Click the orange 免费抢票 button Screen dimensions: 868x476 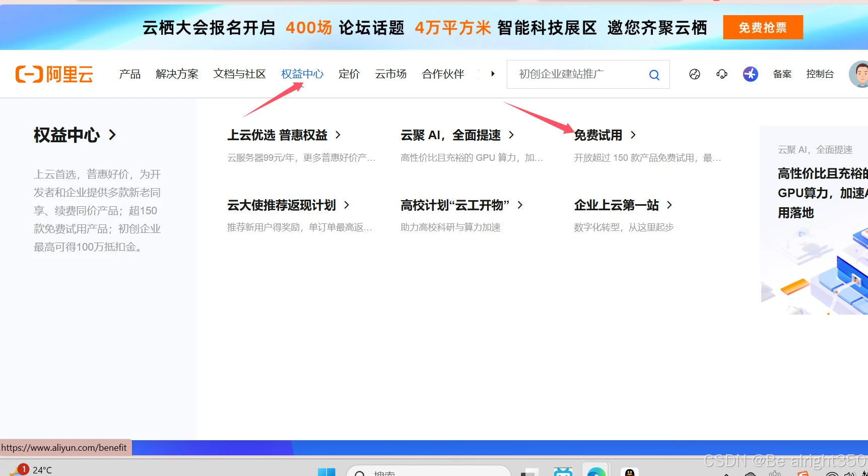tap(763, 27)
